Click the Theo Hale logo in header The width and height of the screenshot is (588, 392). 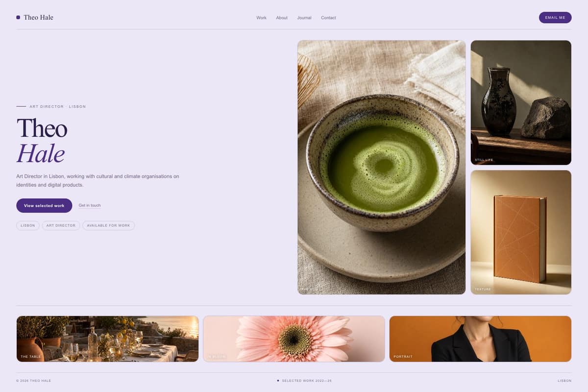pos(35,18)
